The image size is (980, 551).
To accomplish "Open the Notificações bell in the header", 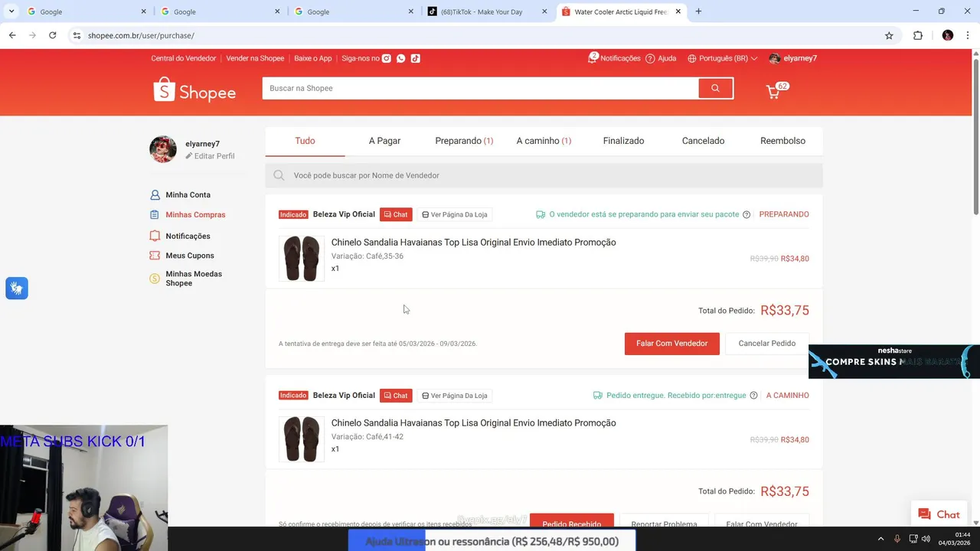I will [x=614, y=58].
